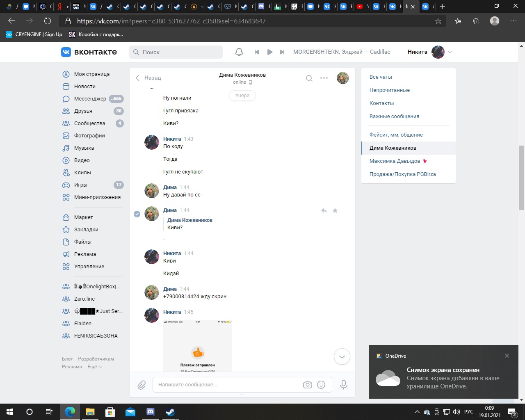Expand the Ещё footer menu
This screenshot has width=525, height=420.
(95, 367)
